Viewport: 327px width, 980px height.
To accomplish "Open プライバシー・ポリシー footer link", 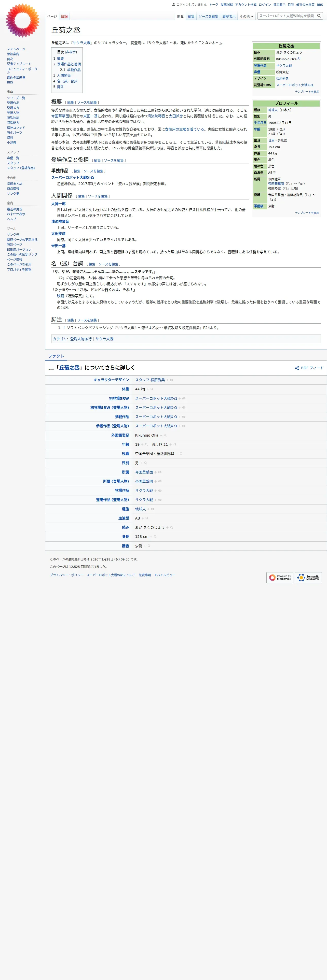I will [x=67, y=575].
